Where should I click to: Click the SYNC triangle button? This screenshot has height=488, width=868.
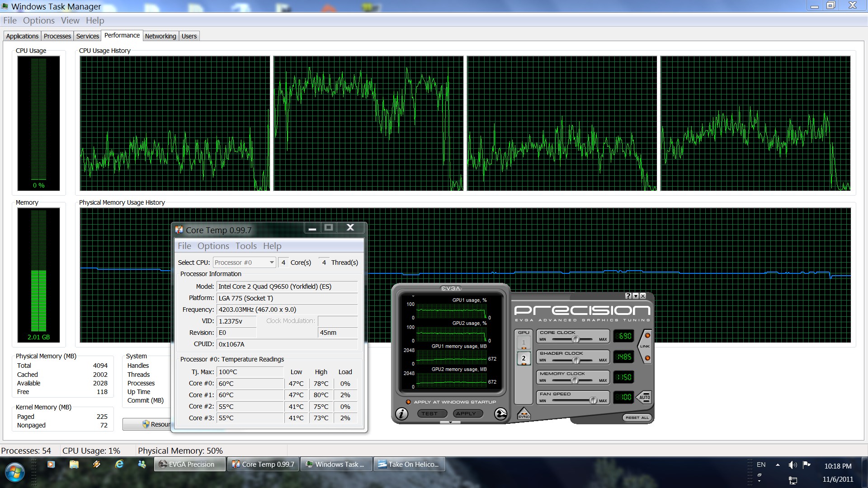coord(524,413)
